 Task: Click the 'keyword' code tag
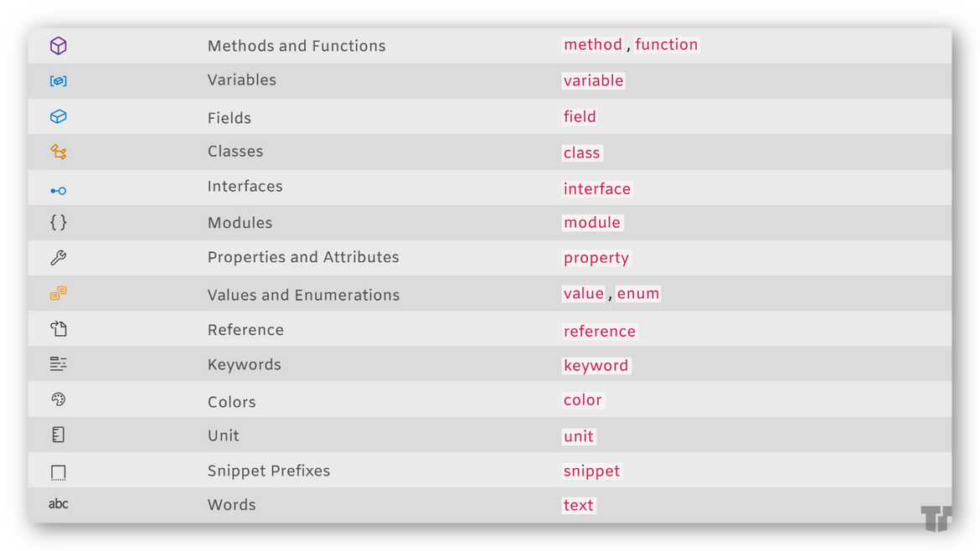click(x=596, y=365)
